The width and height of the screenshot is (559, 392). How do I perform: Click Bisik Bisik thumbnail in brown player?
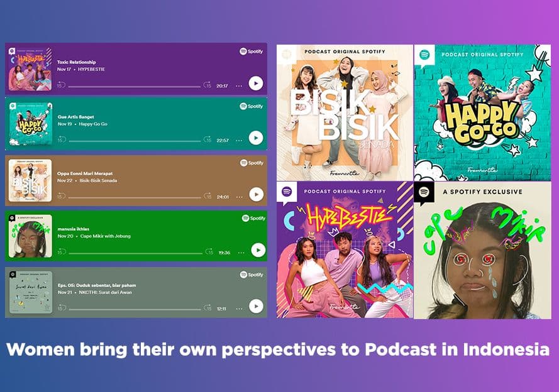tap(30, 180)
